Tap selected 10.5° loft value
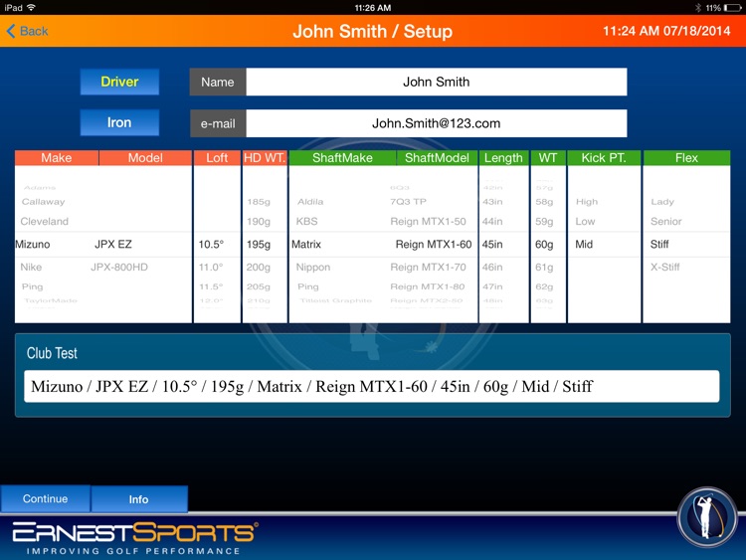The image size is (746, 560). (x=211, y=244)
